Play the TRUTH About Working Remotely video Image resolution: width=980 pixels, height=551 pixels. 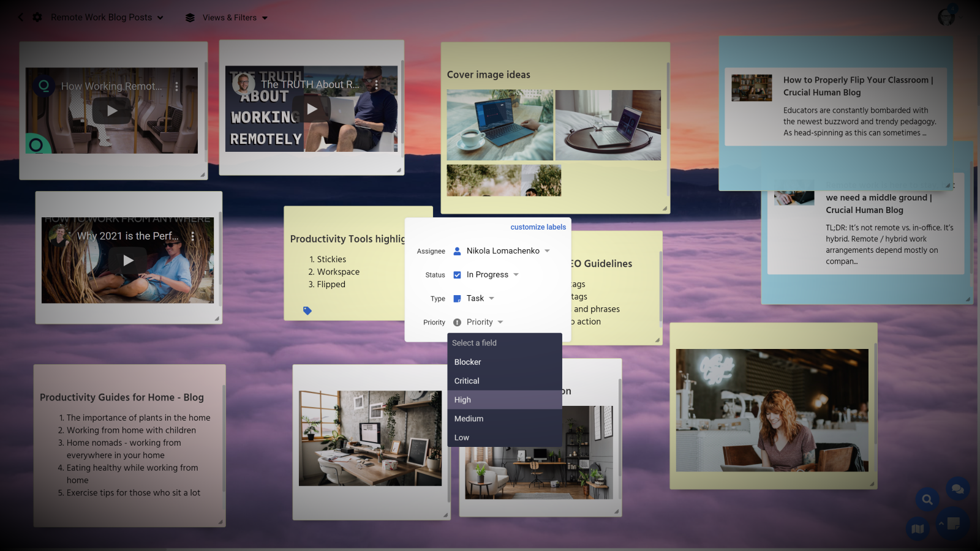point(312,109)
